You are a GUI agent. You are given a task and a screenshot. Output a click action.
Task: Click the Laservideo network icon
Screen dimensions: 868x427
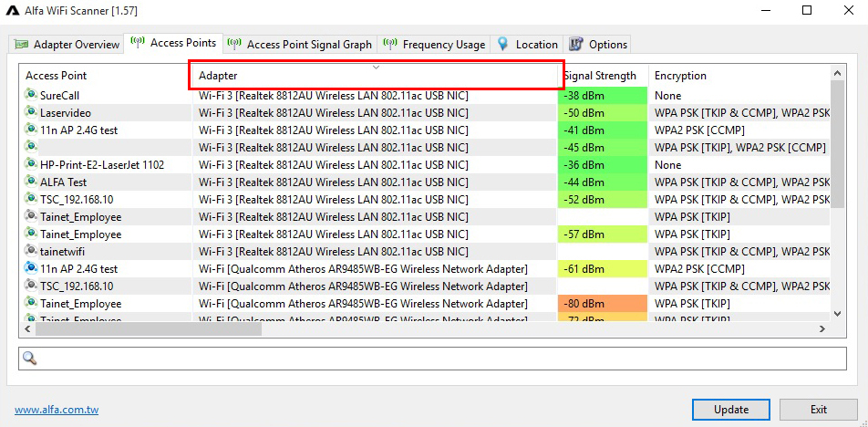click(x=31, y=112)
